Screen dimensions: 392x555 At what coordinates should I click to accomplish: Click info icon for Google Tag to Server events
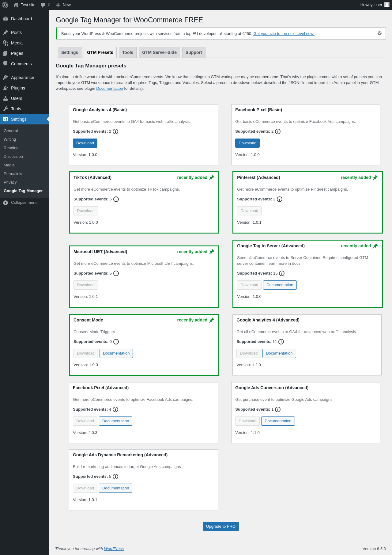[282, 273]
